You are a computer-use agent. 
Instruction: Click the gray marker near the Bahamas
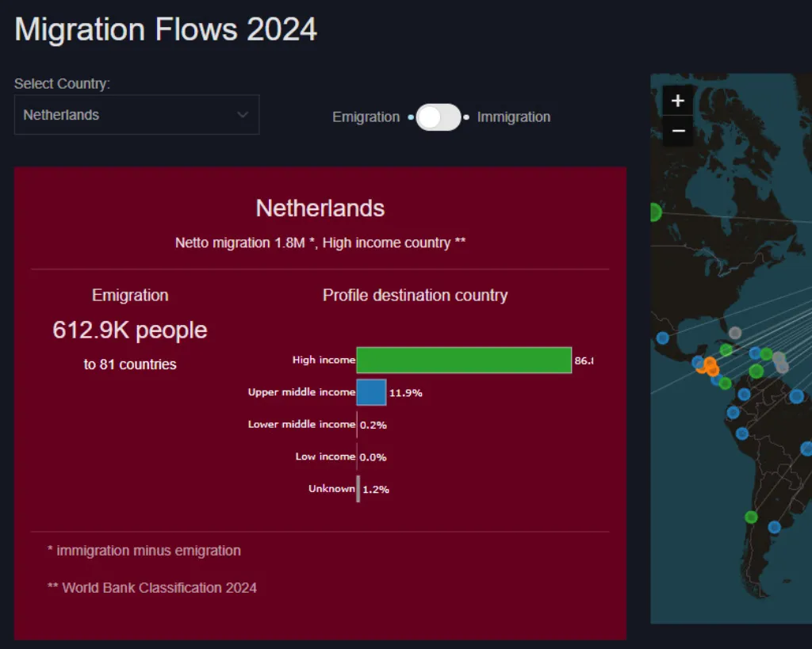[735, 333]
